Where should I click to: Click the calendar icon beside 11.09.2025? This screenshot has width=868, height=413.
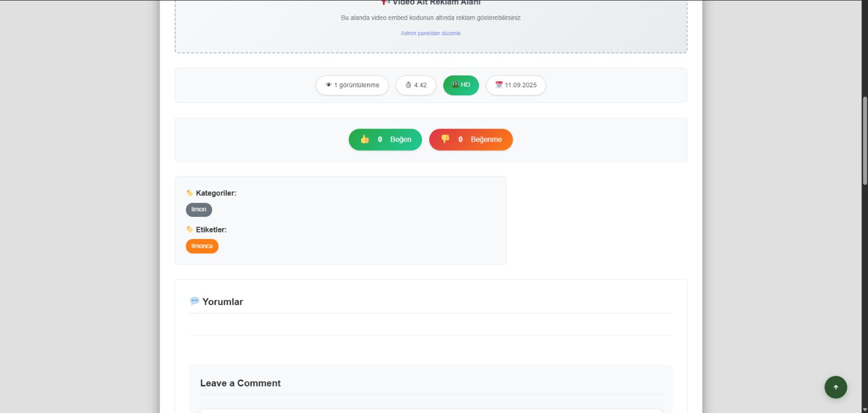499,85
